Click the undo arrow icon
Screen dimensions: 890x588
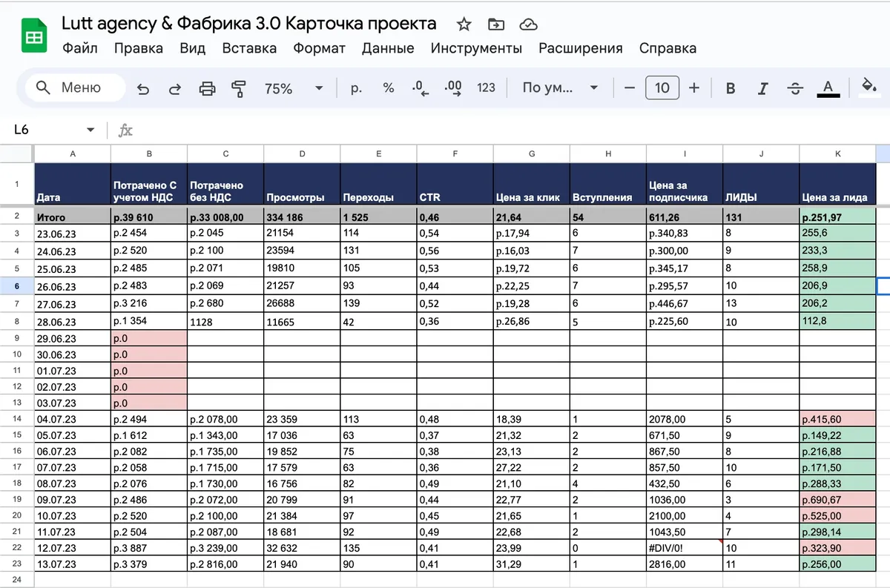(x=143, y=88)
